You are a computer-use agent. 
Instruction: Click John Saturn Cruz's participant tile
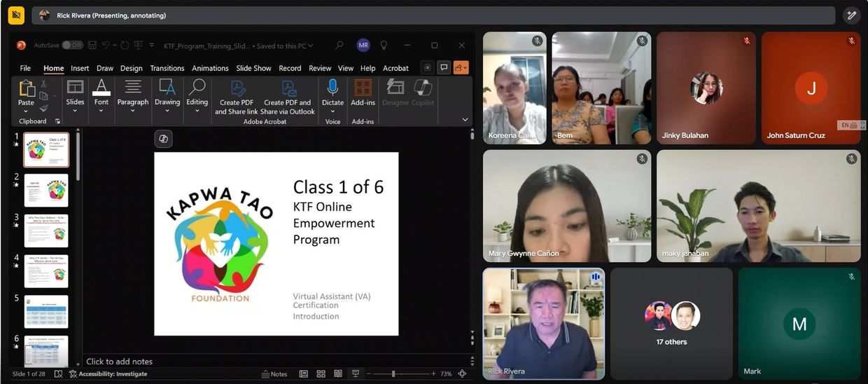811,88
